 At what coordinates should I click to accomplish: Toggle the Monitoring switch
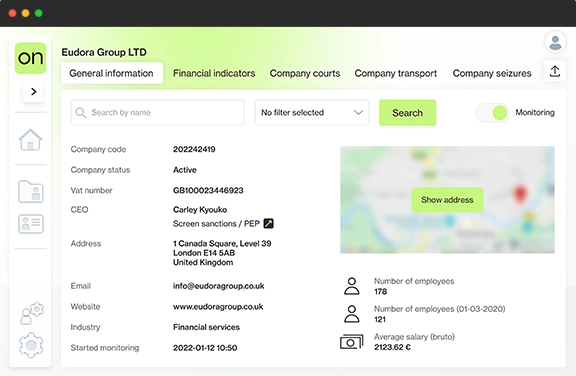[492, 113]
